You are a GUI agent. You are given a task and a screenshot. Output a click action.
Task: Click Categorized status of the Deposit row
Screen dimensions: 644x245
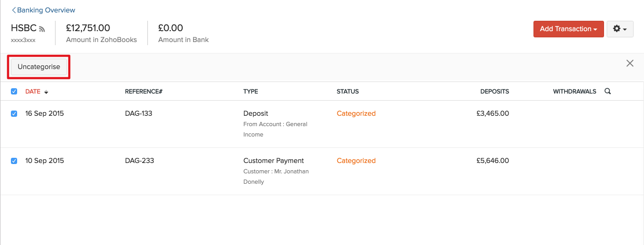(x=356, y=113)
